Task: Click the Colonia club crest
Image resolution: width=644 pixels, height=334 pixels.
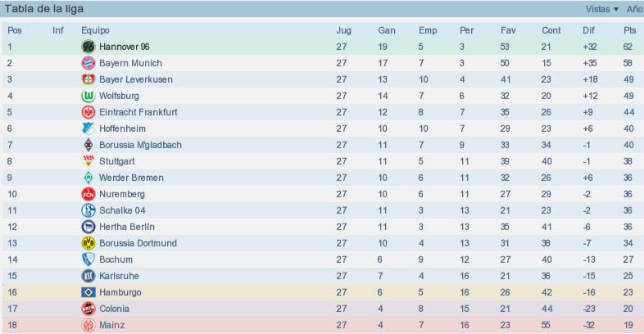Action: pos(88,309)
